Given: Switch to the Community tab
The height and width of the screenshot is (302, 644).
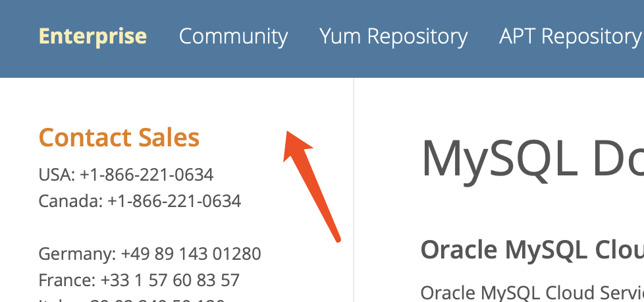Looking at the screenshot, I should point(233,36).
